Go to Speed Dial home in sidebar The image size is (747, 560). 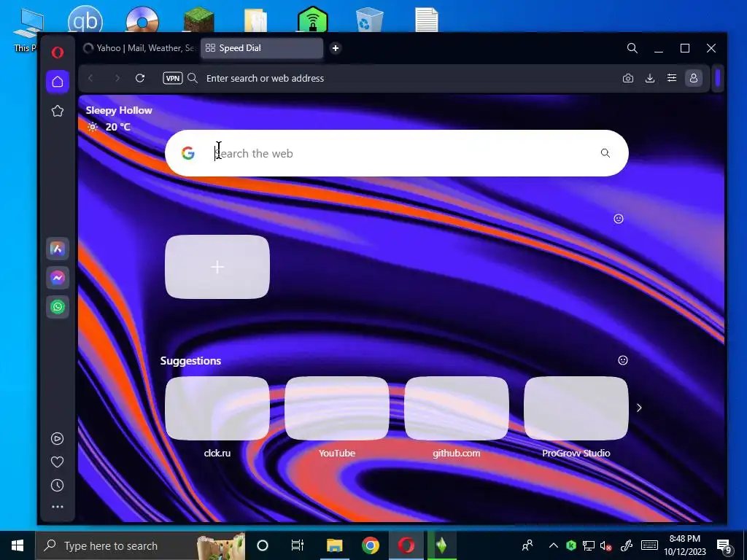pos(58,82)
